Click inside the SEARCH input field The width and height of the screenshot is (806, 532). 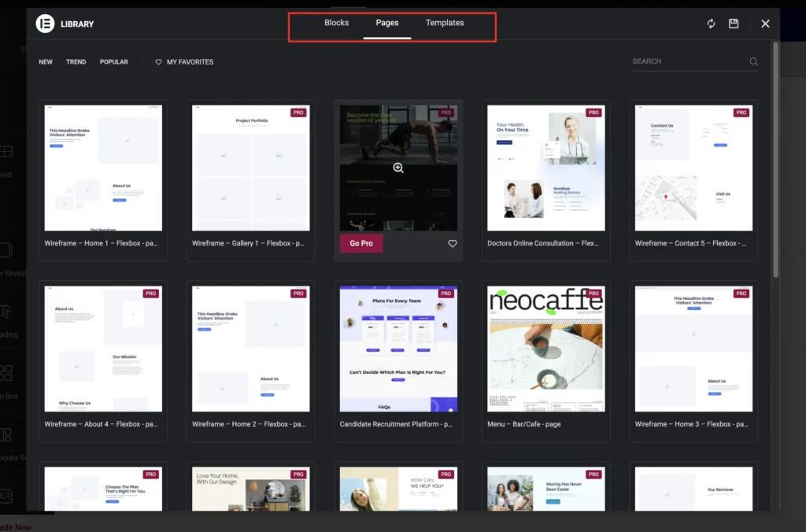click(x=685, y=61)
